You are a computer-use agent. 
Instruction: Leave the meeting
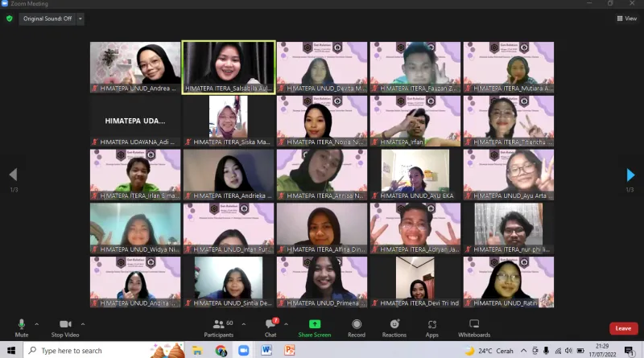[622, 328]
